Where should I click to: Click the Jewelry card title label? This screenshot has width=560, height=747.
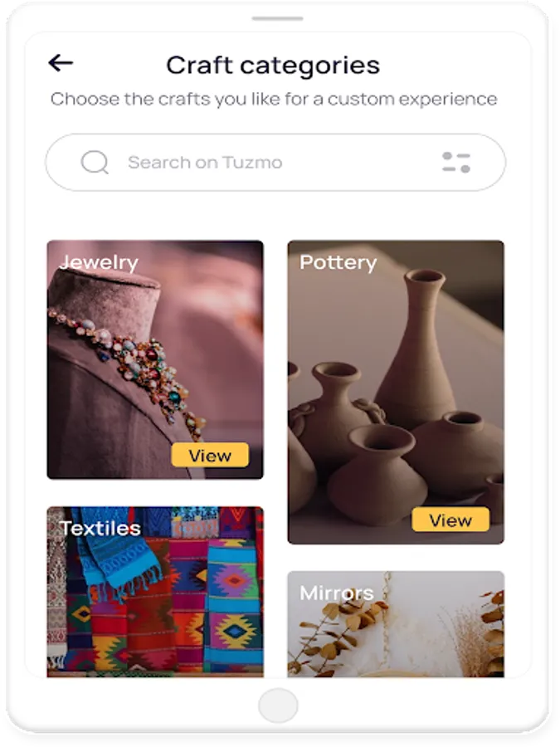click(99, 262)
